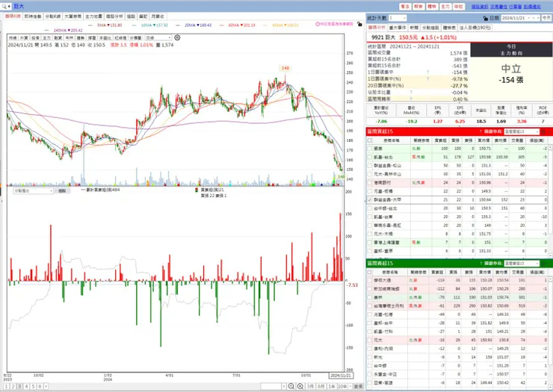Click the 20MA legend line swatch
The width and height of the screenshot is (553, 392).
click(x=178, y=25)
